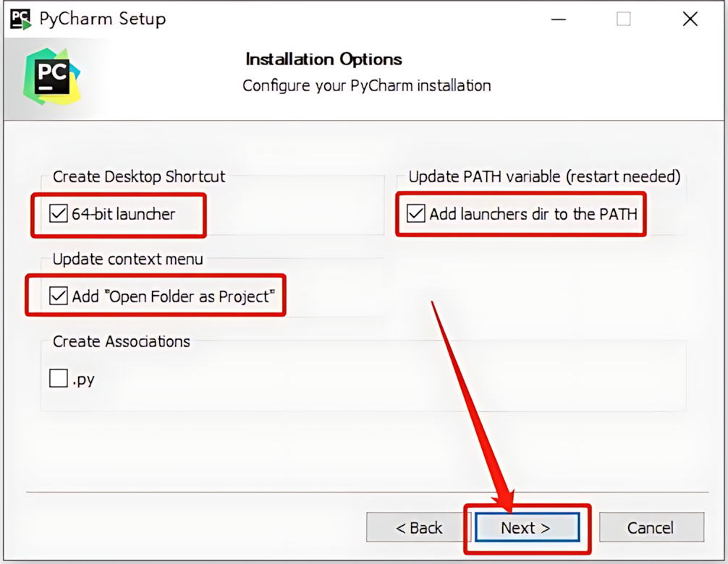Proceed with the Next > button

527,527
